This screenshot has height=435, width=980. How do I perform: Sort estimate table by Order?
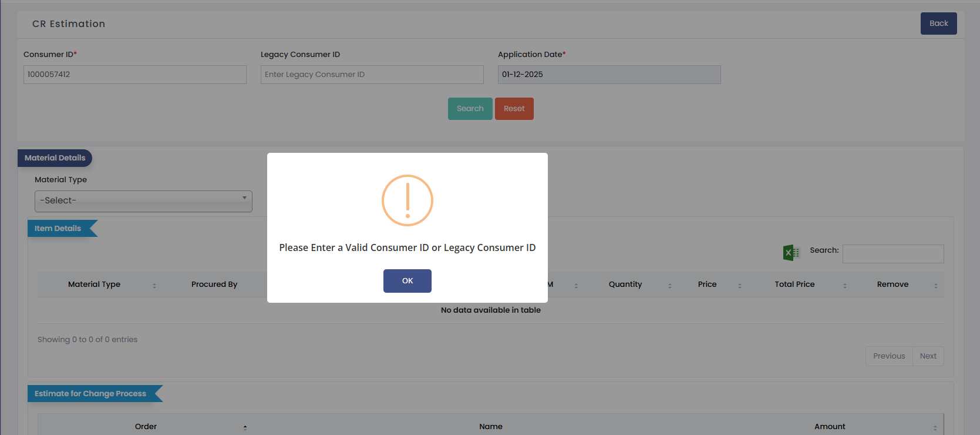(146, 427)
